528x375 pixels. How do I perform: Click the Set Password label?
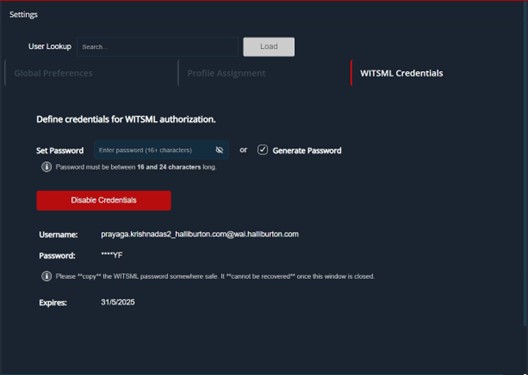[60, 150]
